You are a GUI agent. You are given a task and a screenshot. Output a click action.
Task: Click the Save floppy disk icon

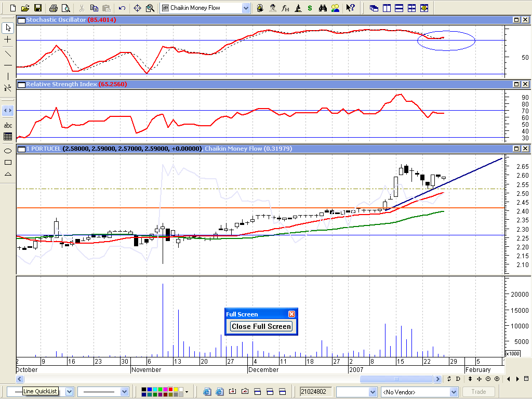(37, 8)
